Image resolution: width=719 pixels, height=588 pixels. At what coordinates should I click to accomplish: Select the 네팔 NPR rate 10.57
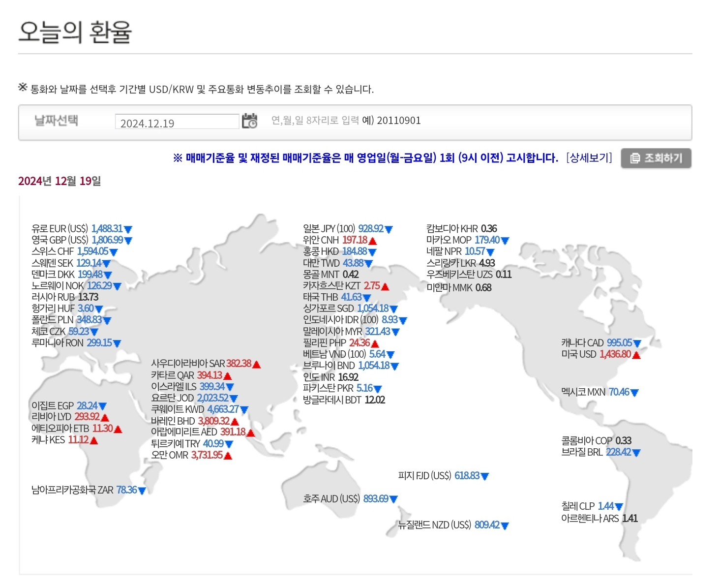475,251
